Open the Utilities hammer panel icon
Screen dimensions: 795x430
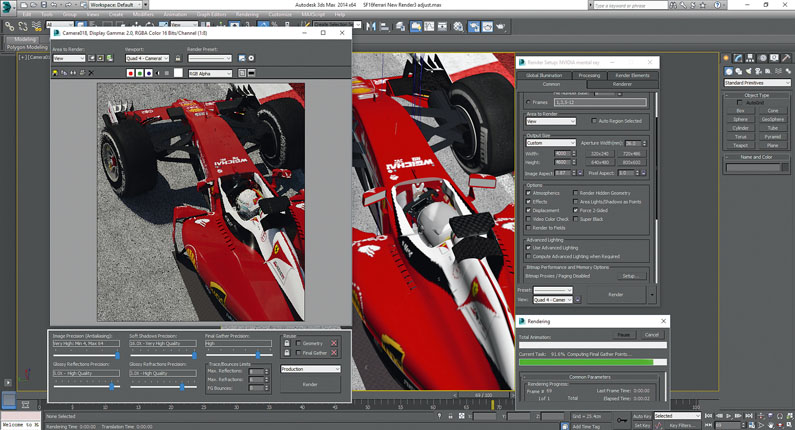(786, 58)
